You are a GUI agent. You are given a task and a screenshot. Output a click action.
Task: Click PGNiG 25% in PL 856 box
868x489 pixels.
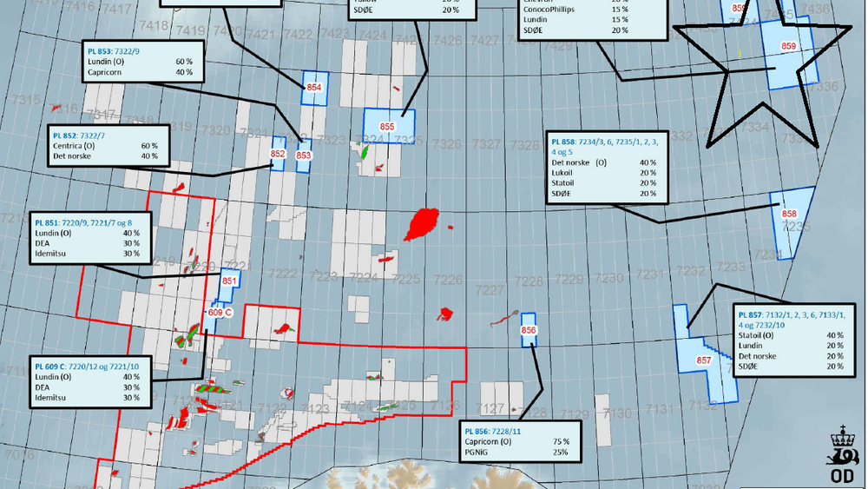[516, 452]
